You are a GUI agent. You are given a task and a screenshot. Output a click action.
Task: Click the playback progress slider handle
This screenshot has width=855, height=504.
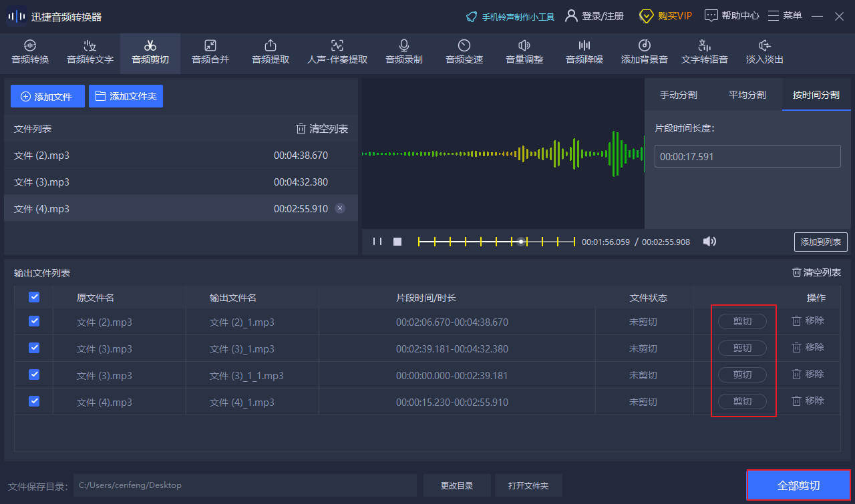[x=521, y=242]
